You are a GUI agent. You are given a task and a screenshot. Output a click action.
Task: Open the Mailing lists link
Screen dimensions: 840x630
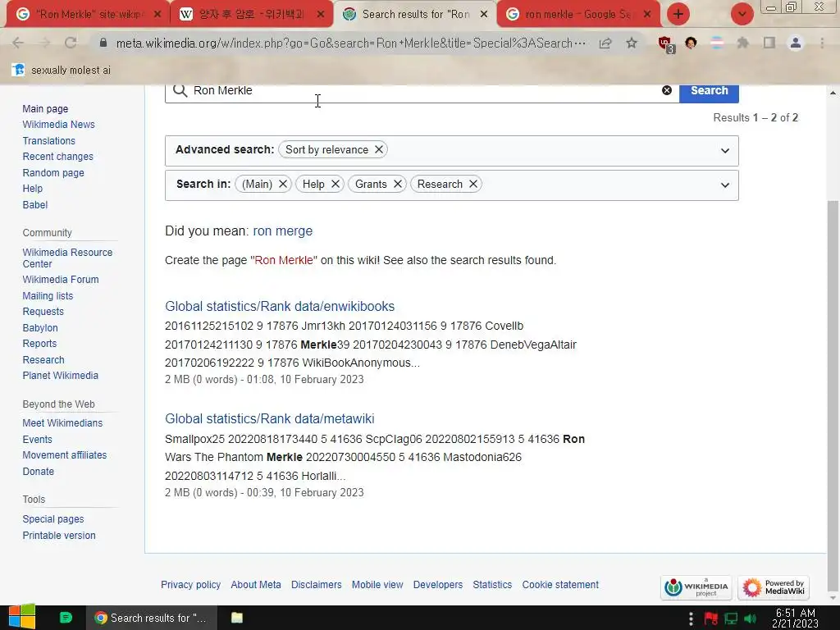pyautogui.click(x=48, y=295)
